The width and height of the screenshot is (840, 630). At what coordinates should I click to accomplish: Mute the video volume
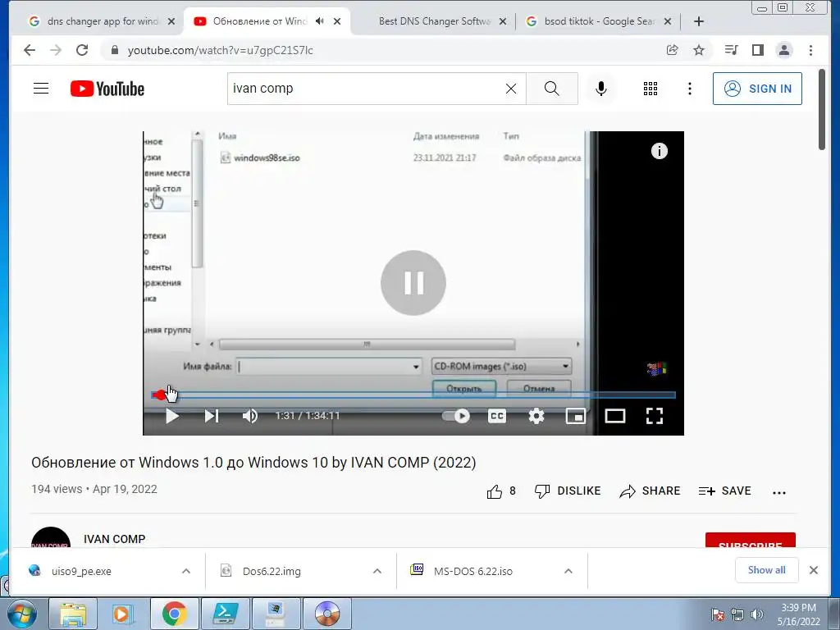(250, 416)
